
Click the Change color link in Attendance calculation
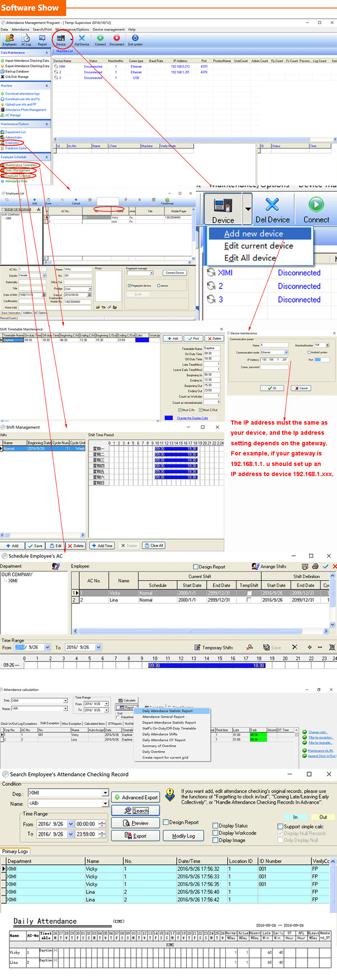[x=318, y=732]
